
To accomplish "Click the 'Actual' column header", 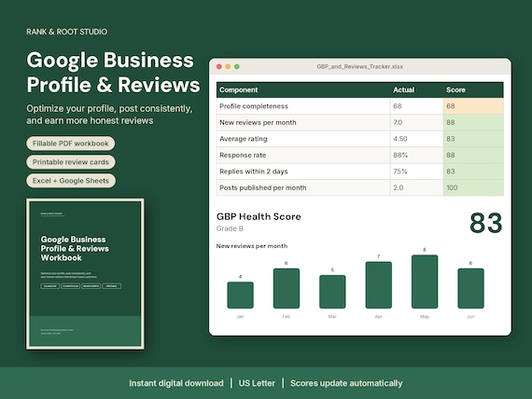I will click(x=404, y=89).
